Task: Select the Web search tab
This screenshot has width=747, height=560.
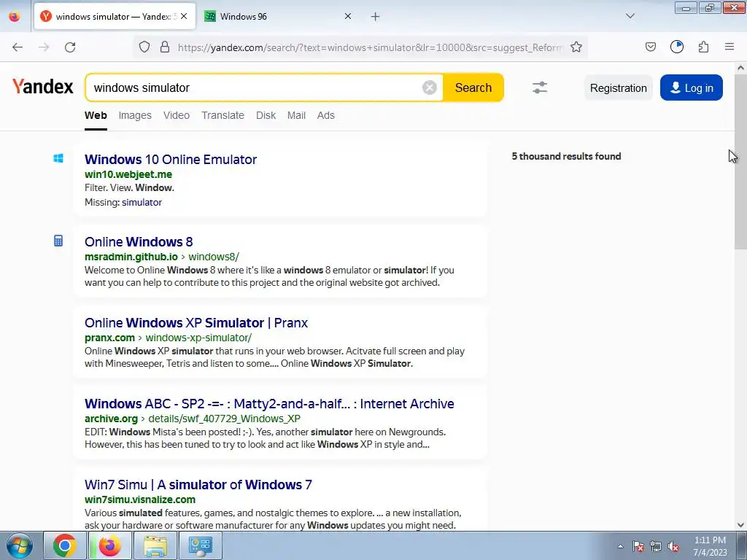Action: [96, 116]
